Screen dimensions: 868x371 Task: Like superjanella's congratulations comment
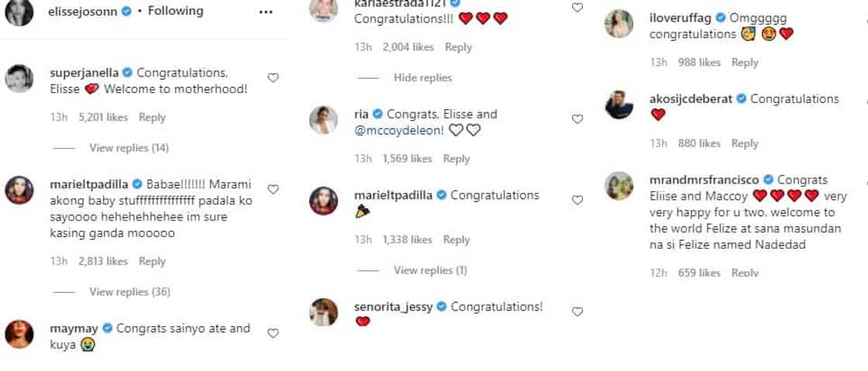click(273, 77)
